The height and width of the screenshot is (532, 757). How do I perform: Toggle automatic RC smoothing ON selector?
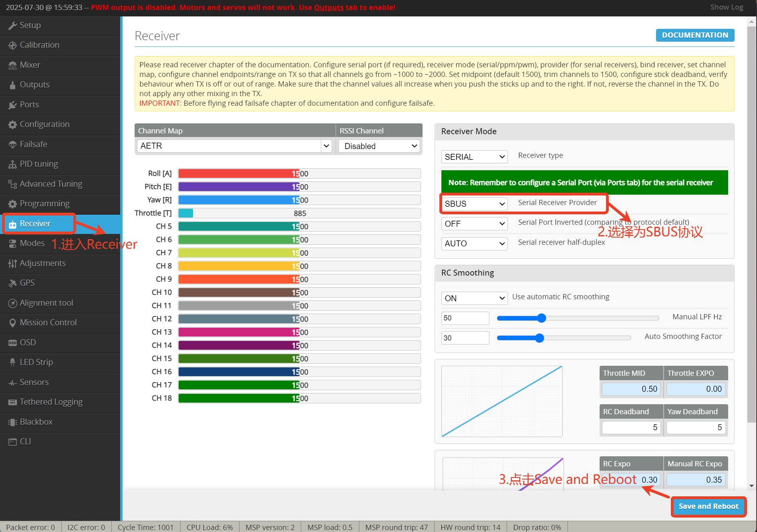coord(474,298)
